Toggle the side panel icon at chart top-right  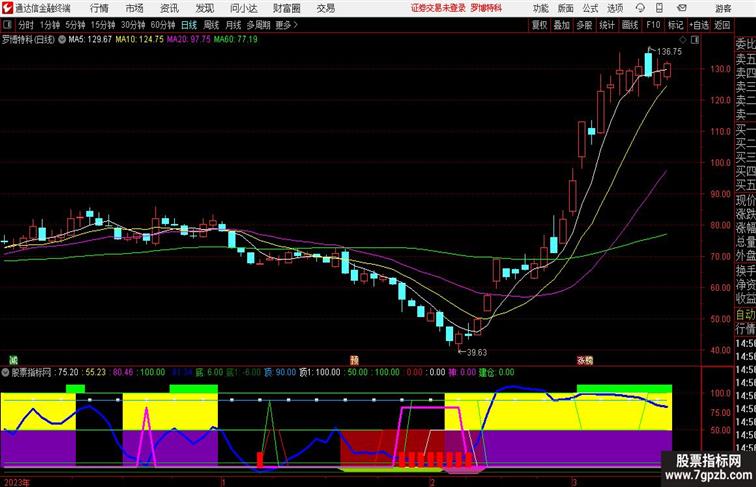[695, 40]
